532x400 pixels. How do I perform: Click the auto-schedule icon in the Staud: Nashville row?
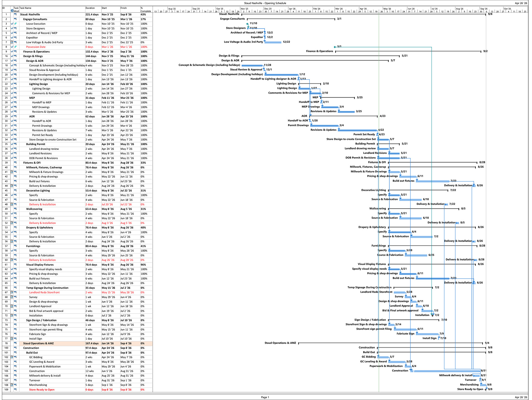[x=16, y=14]
